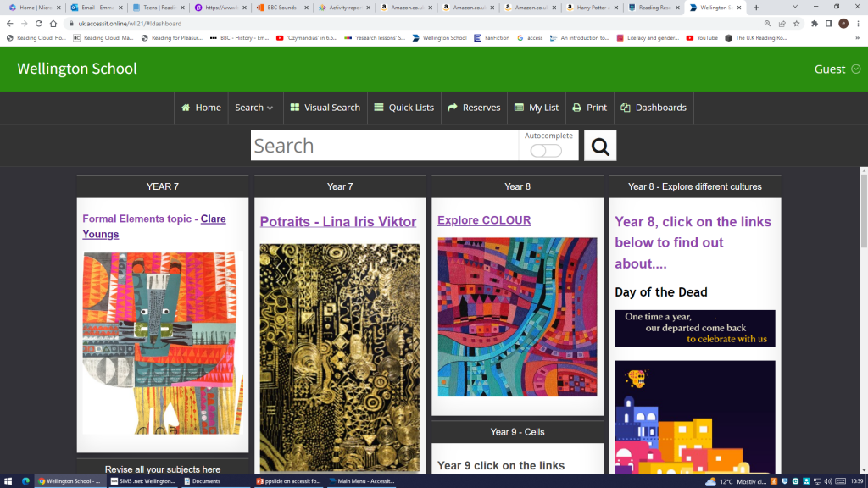Image resolution: width=868 pixels, height=488 pixels.
Task: Open the Potraits - Lina Iris Viktor link
Action: (x=337, y=221)
